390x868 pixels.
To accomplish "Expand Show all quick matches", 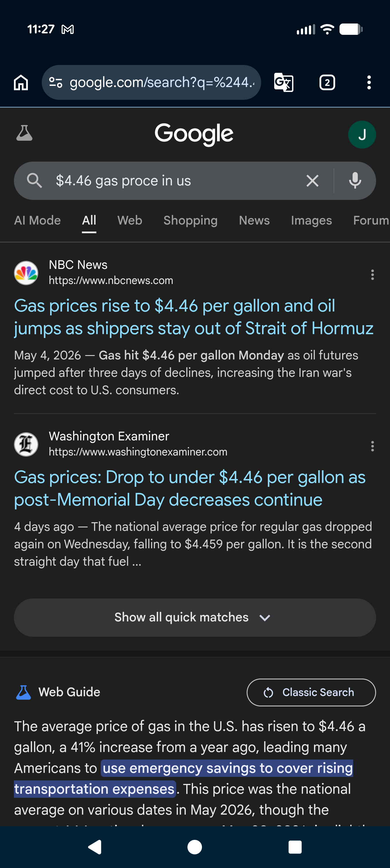I will [x=195, y=618].
